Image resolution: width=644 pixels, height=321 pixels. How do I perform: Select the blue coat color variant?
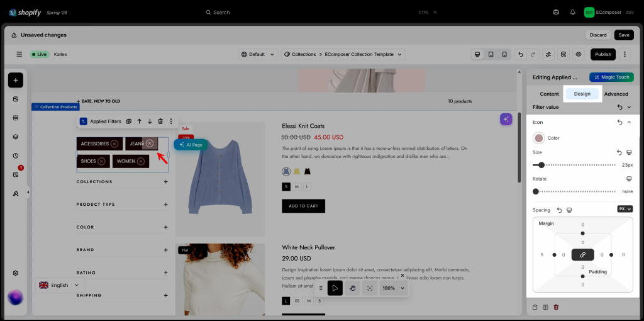click(x=286, y=171)
